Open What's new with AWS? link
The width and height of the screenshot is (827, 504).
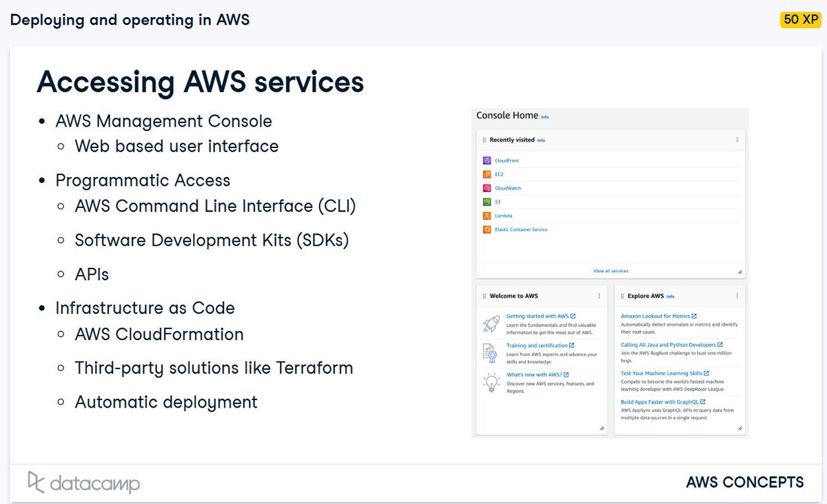pos(533,375)
